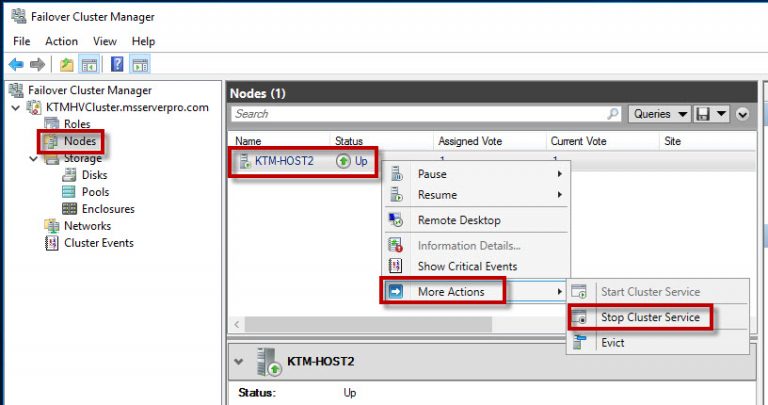Click the Pools icon in the tree
Image resolution: width=768 pixels, height=405 pixels.
[x=69, y=191]
